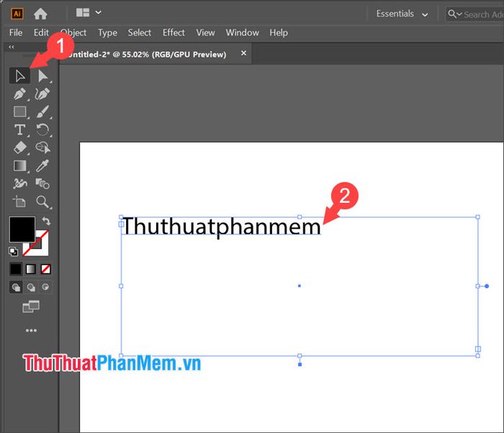The height and width of the screenshot is (433, 504).
Task: Select the Selection tool (black arrow)
Action: pos(20,76)
